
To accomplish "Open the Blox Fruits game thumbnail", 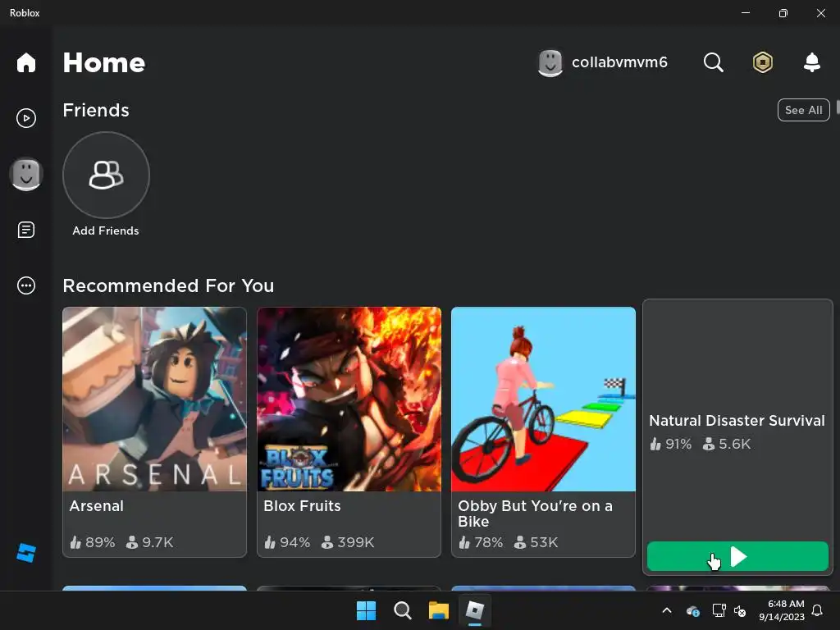I will point(349,399).
